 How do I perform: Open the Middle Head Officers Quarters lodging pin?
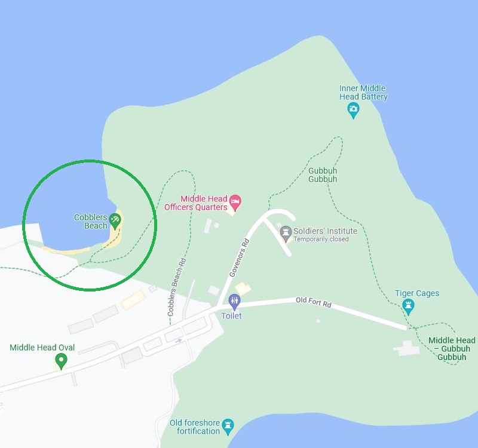235,202
